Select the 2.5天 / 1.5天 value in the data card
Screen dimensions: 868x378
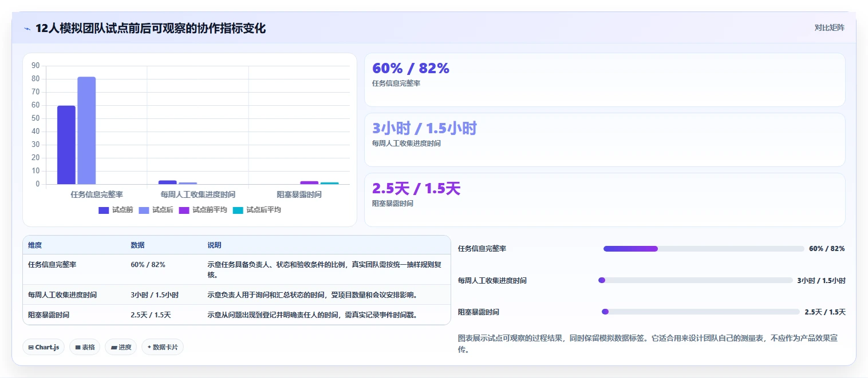click(416, 188)
